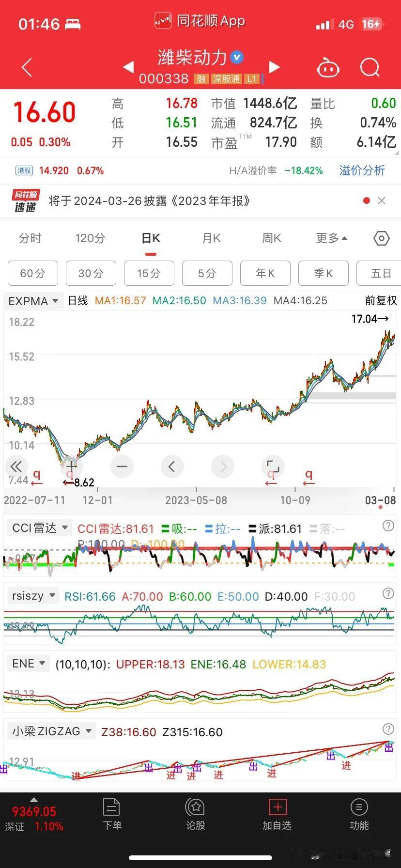Expand the 小梁ZIGZAG indicator dropdown
Viewport: 401px width, 868px height.
[x=51, y=731]
